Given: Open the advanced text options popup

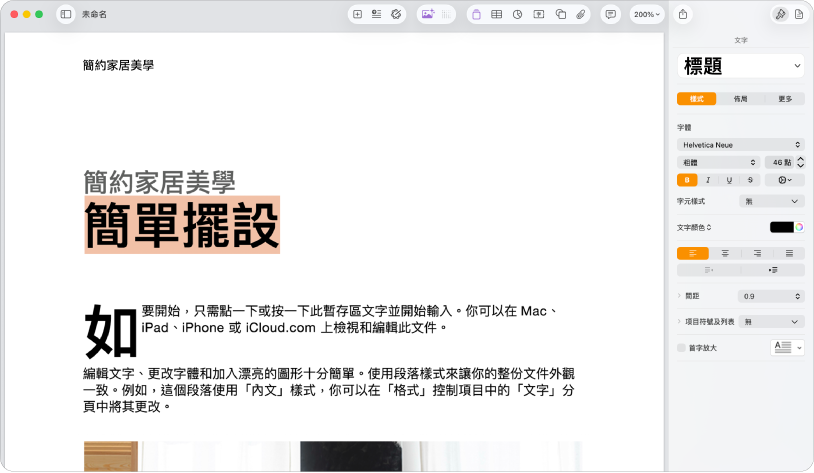Looking at the screenshot, I should [785, 180].
